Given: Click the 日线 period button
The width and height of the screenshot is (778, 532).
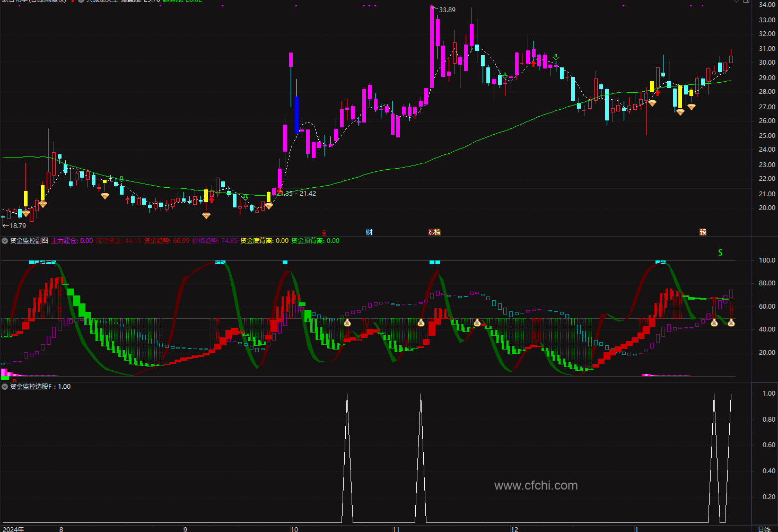Looking at the screenshot, I should click(x=764, y=529).
